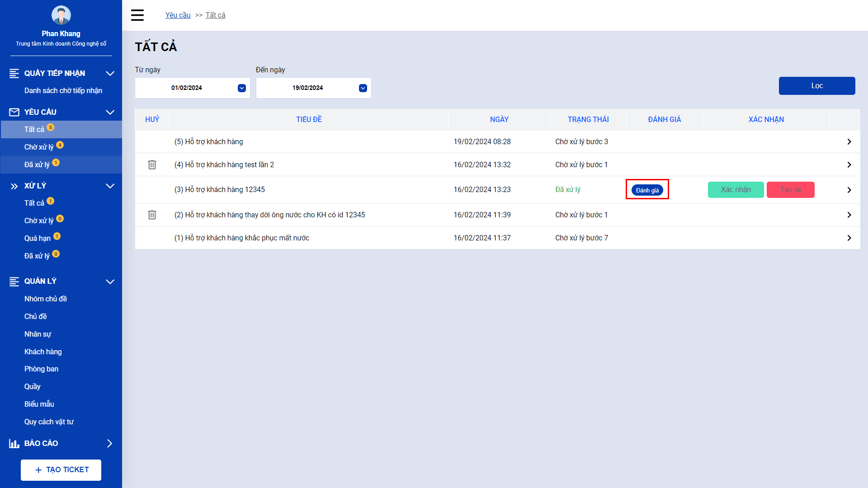Click ticket title (3) Hỗ trợ khách hàng 12345
This screenshot has height=488, width=868.
(x=220, y=190)
